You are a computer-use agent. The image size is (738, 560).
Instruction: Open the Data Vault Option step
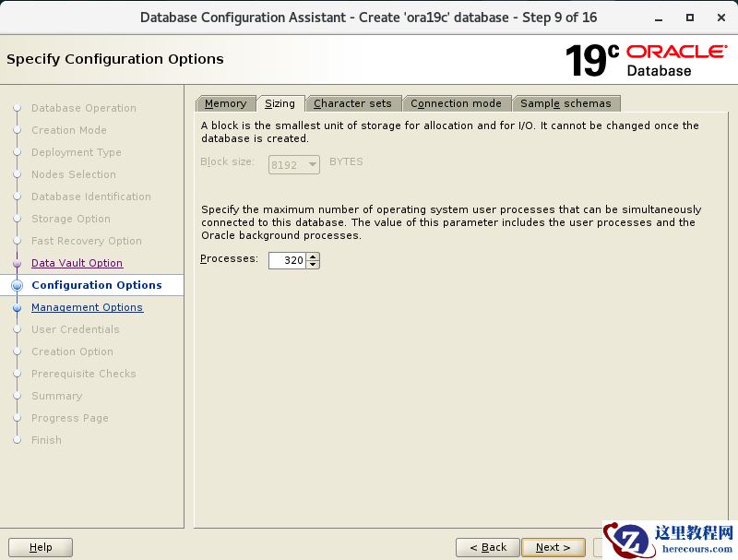(x=77, y=263)
